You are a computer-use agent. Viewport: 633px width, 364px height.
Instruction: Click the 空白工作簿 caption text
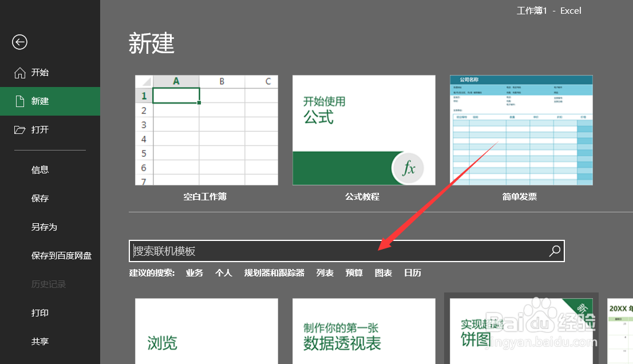coord(205,196)
